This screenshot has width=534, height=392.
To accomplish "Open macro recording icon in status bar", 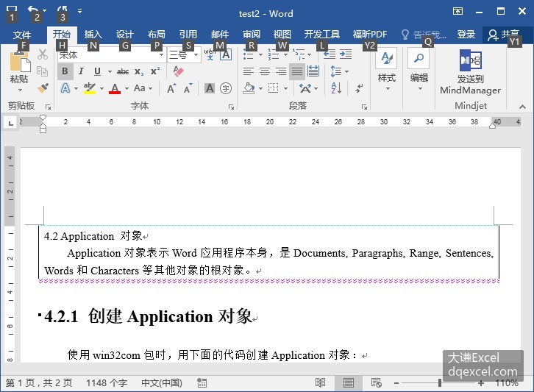I will coord(202,382).
